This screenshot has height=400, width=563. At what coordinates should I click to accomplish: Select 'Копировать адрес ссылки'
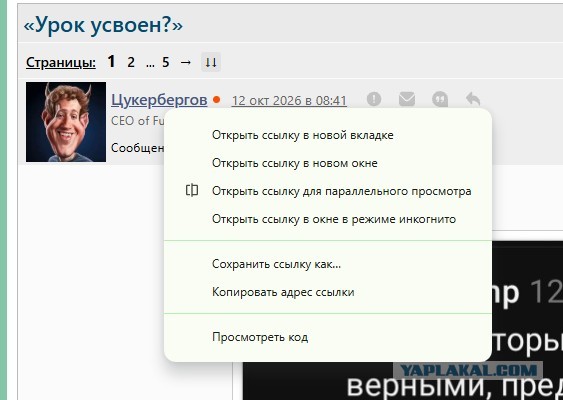point(328,292)
